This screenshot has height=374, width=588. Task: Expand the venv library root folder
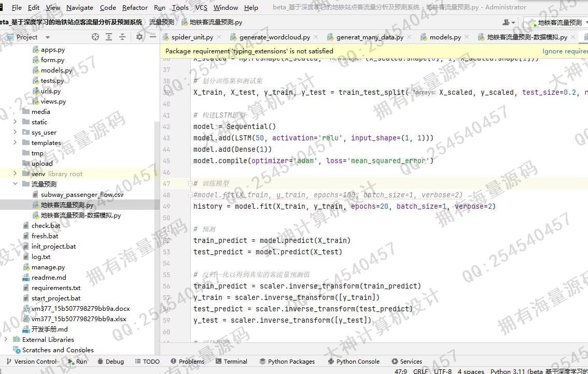pos(15,174)
